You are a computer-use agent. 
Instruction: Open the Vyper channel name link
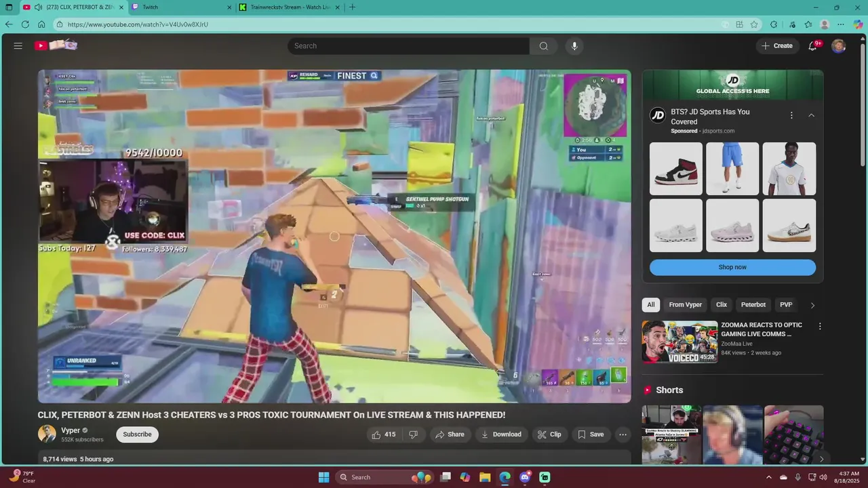click(x=71, y=430)
